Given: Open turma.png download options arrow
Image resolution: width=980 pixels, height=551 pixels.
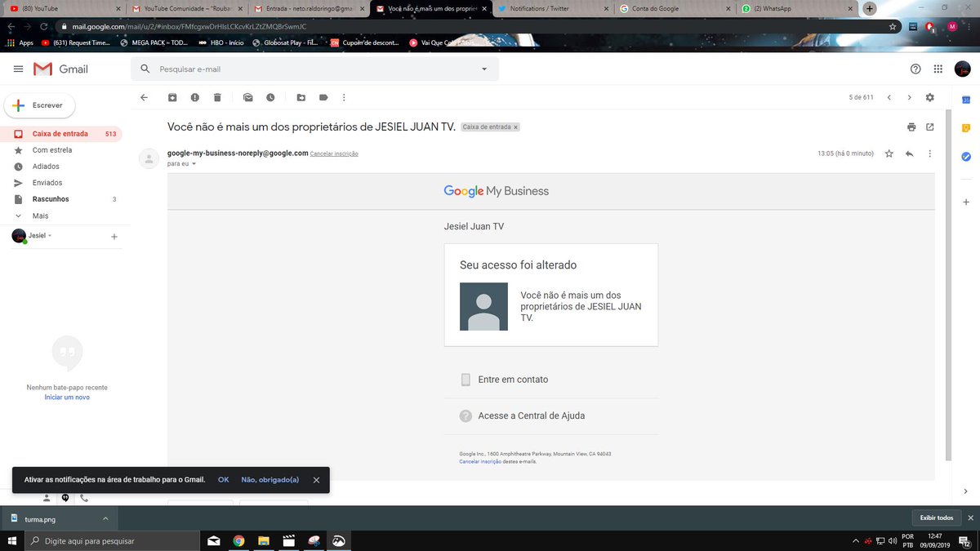Looking at the screenshot, I should pos(105,518).
